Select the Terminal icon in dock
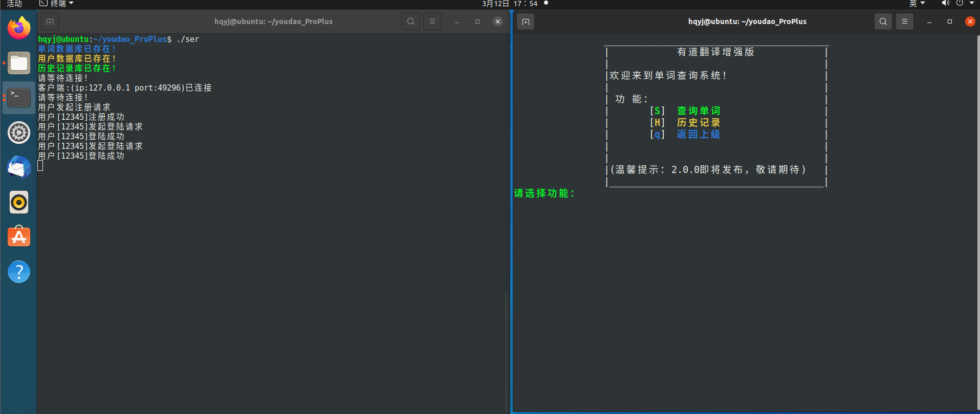The image size is (980, 414). pos(19,97)
